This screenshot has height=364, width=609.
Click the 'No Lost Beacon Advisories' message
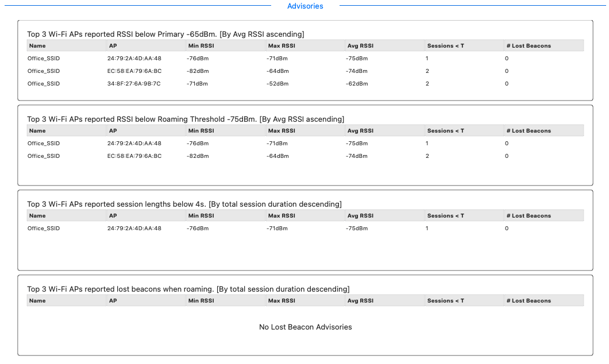click(x=305, y=327)
